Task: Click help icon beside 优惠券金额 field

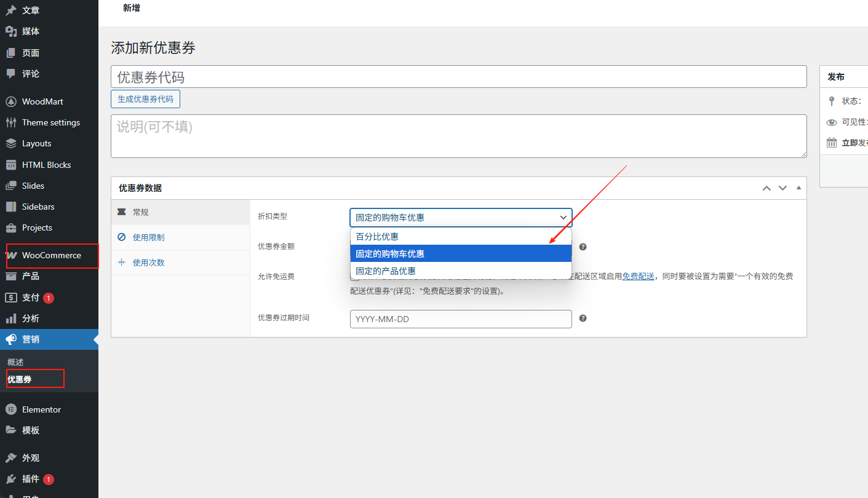Action: (583, 247)
